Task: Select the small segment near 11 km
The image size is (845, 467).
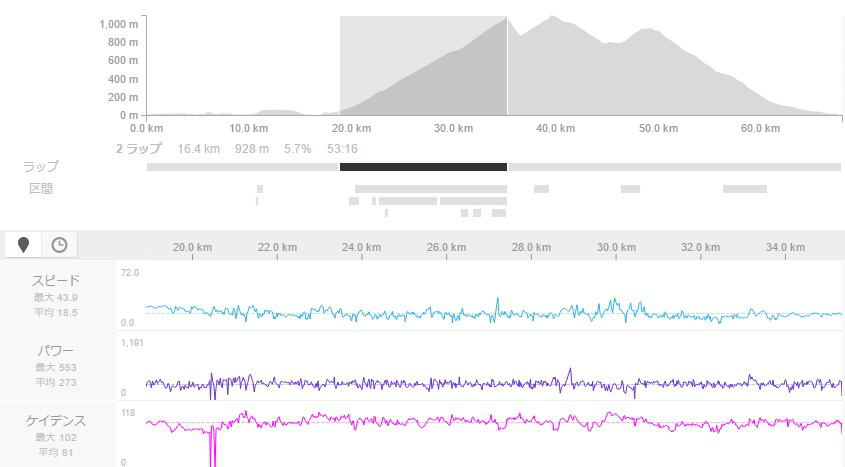Action: click(x=260, y=189)
